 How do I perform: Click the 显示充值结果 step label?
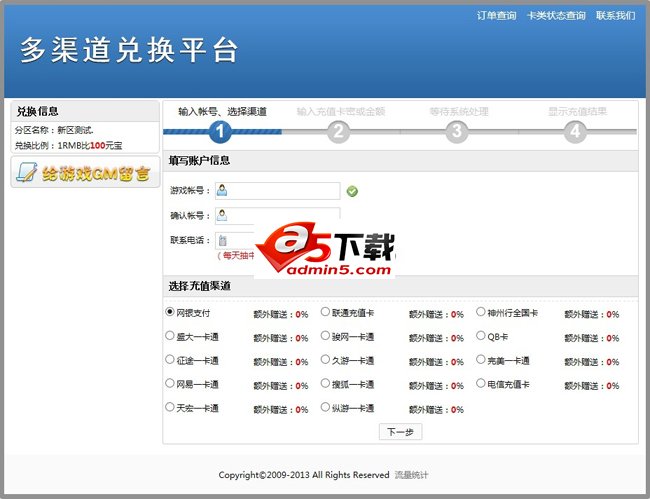point(577,111)
